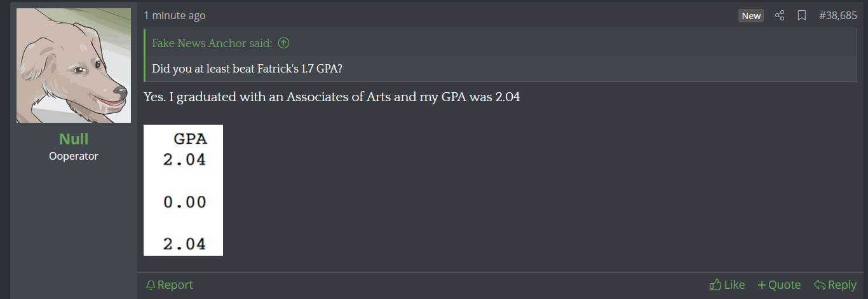Image resolution: width=868 pixels, height=299 pixels.
Task: Open post permalink #38,685
Action: [838, 15]
